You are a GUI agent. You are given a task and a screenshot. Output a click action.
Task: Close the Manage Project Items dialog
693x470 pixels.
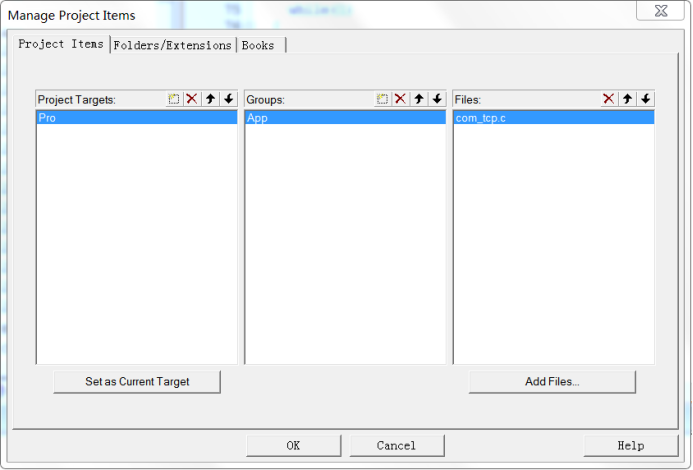click(x=660, y=11)
